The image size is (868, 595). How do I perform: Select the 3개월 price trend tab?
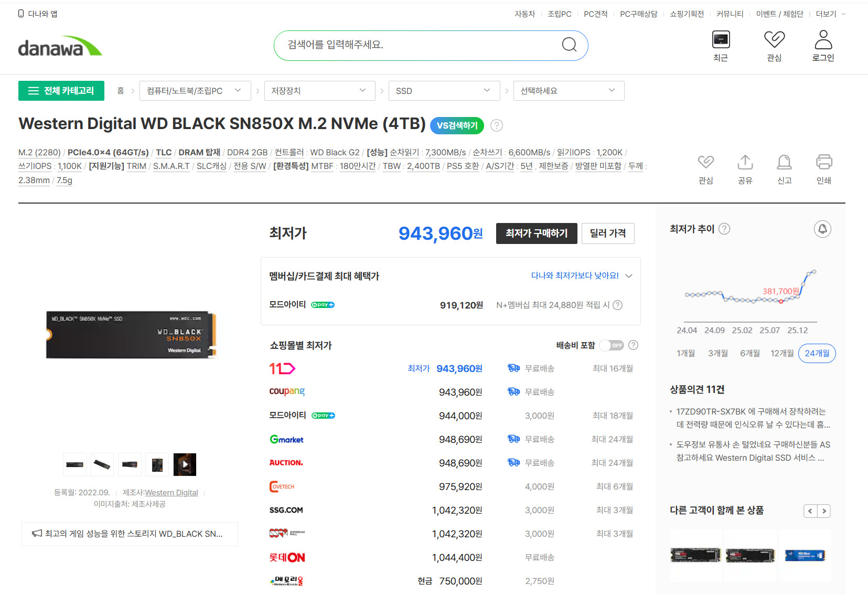pyautogui.click(x=718, y=354)
